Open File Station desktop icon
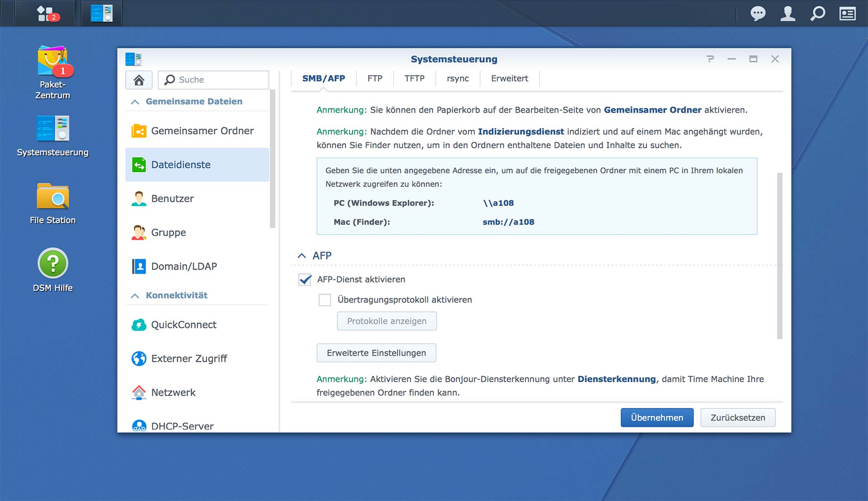This screenshot has height=501, width=868. pos(53,203)
